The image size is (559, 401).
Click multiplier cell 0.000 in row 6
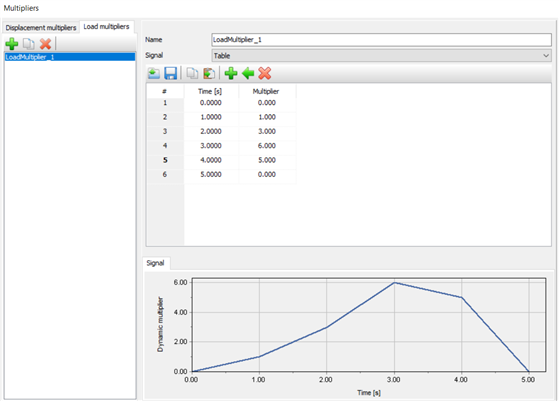coord(267,174)
